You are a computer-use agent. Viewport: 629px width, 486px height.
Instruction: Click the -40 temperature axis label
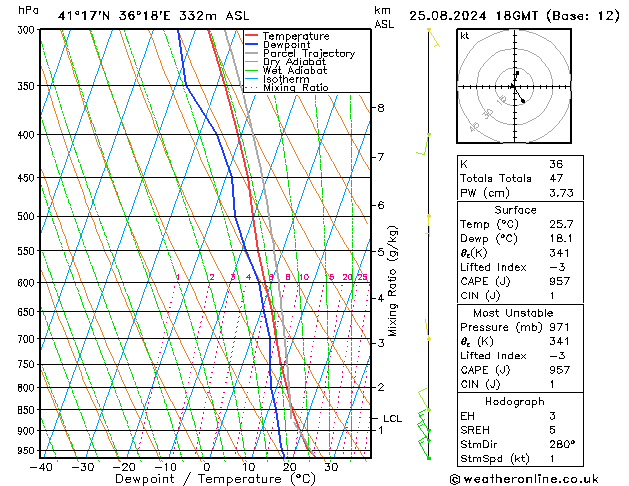41,467
